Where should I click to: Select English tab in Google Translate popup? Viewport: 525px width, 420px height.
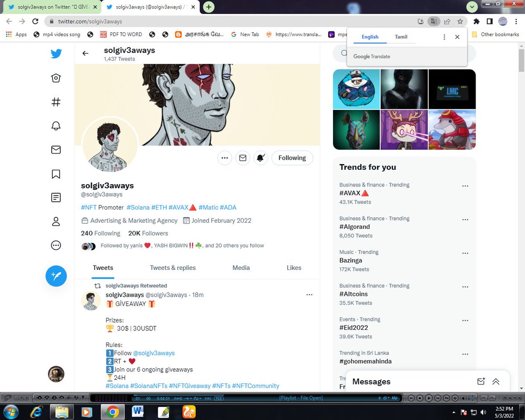[x=370, y=37]
